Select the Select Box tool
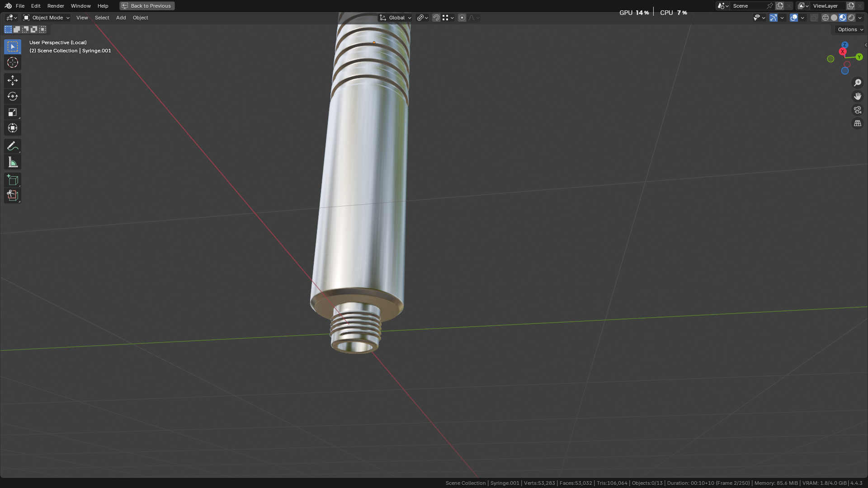The image size is (868, 488). (13, 47)
